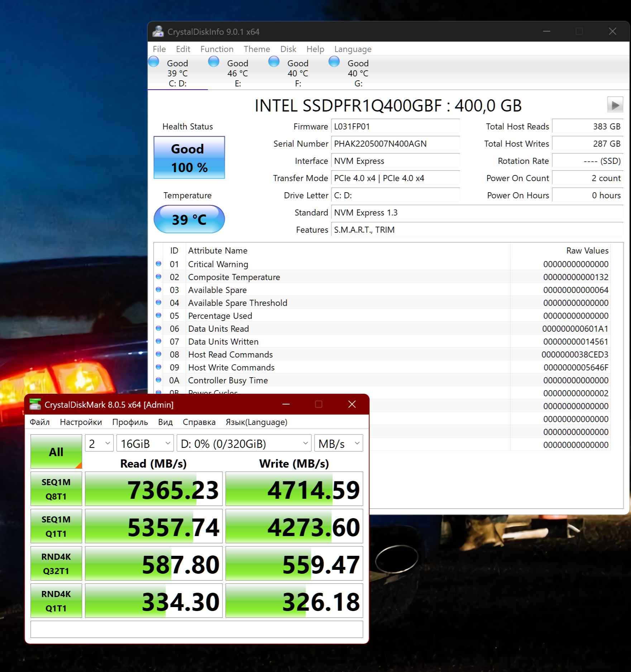Open Help menu in CrystalDiskInfo
Image resolution: width=631 pixels, height=672 pixels.
click(x=315, y=49)
